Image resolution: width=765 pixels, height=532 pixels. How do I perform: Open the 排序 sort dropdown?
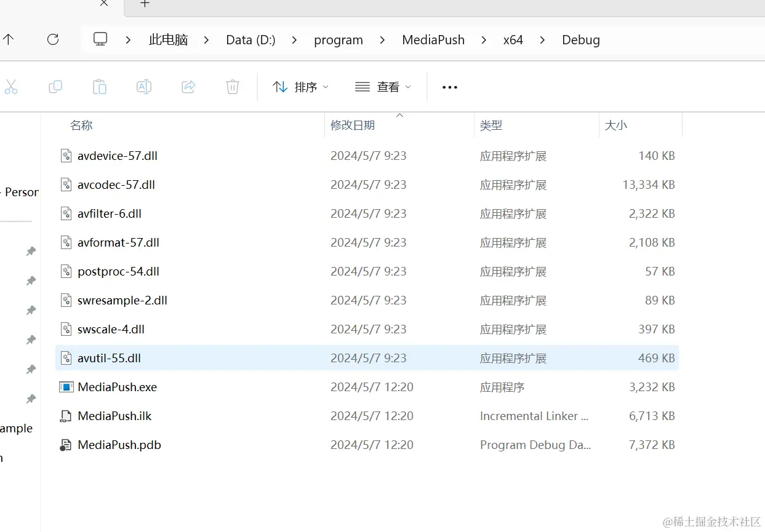click(x=300, y=87)
